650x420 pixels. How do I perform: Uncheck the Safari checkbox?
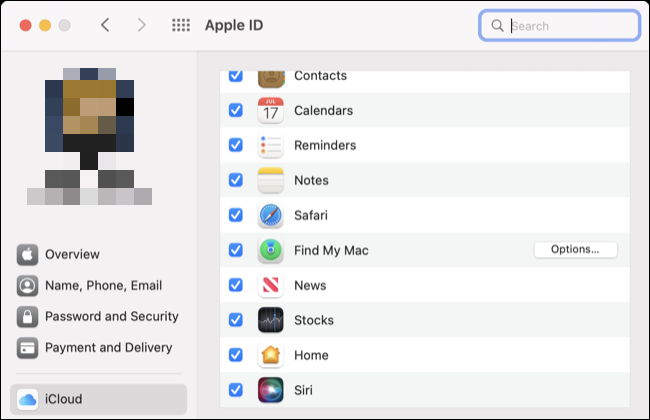[236, 215]
